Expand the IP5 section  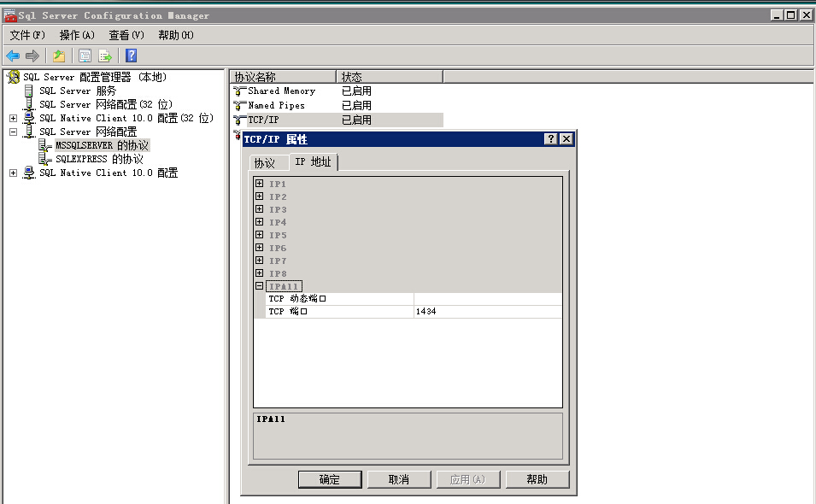click(259, 235)
